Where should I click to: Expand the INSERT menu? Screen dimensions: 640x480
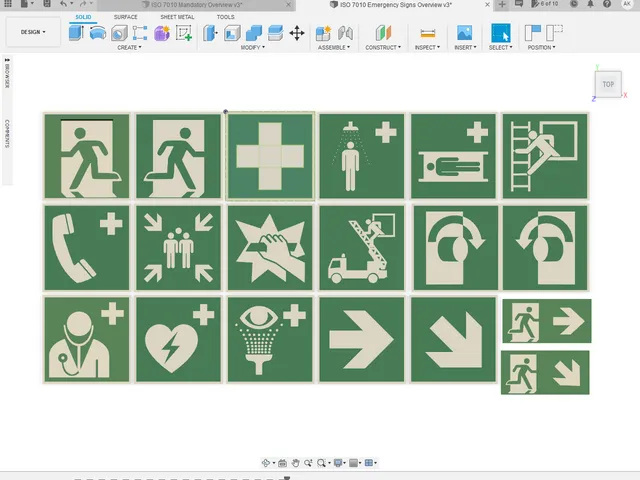click(465, 47)
